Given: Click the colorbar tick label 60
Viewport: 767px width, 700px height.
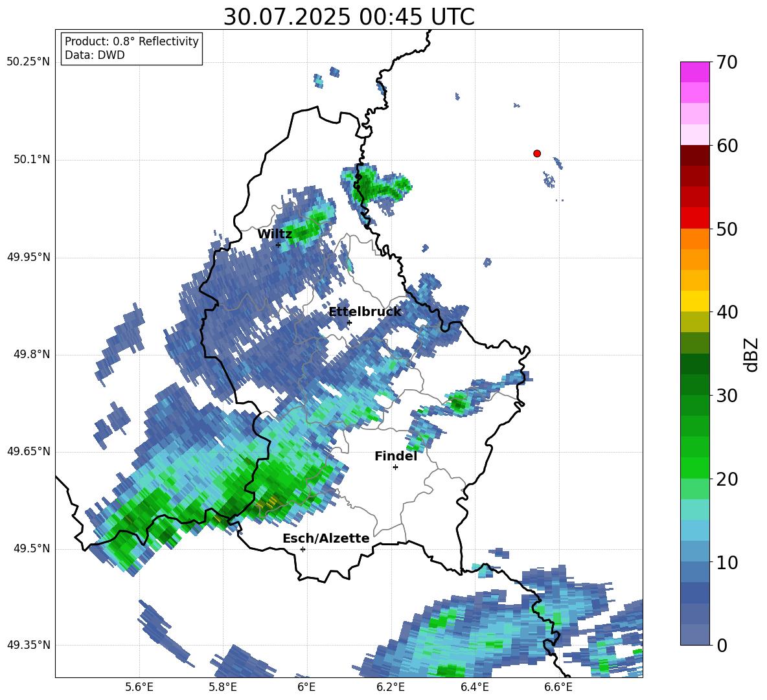Looking at the screenshot, I should pos(727,146).
